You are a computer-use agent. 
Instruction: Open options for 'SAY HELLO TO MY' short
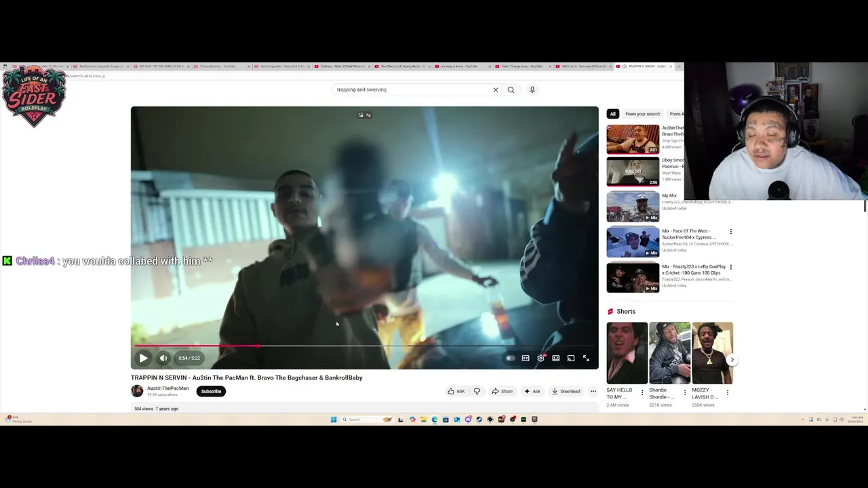pyautogui.click(x=642, y=392)
